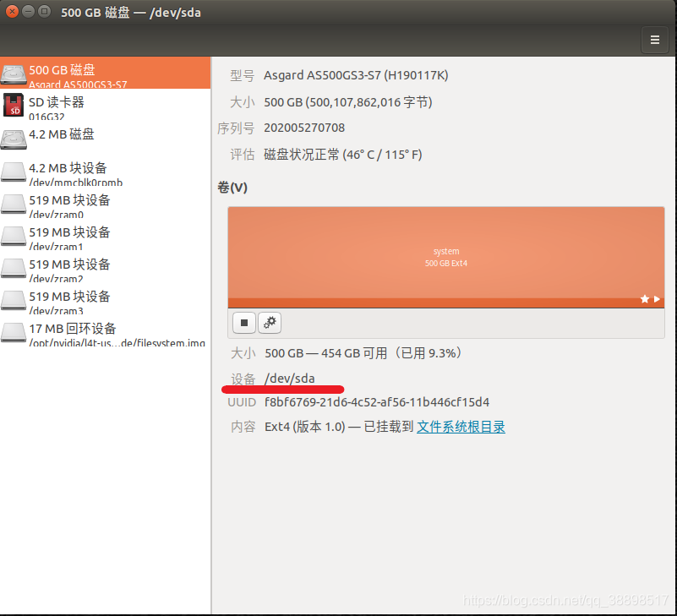This screenshot has width=677, height=616.
Task: Select /dev/mmcblk0rpmb block device
Action: pos(105,172)
